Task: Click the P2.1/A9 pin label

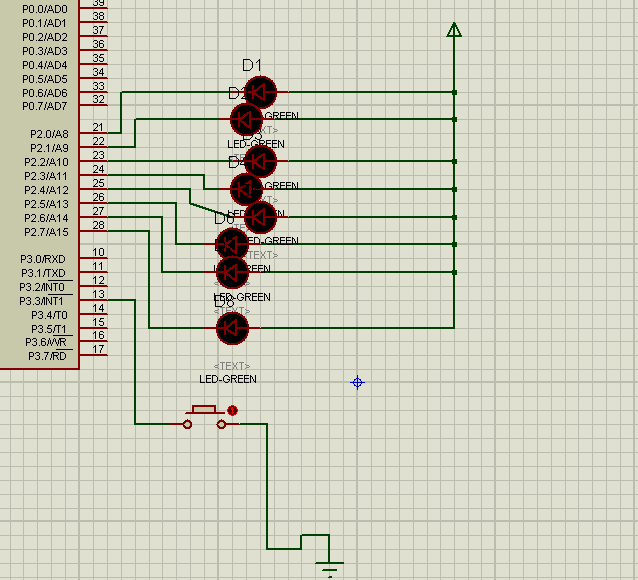Action: 49,148
